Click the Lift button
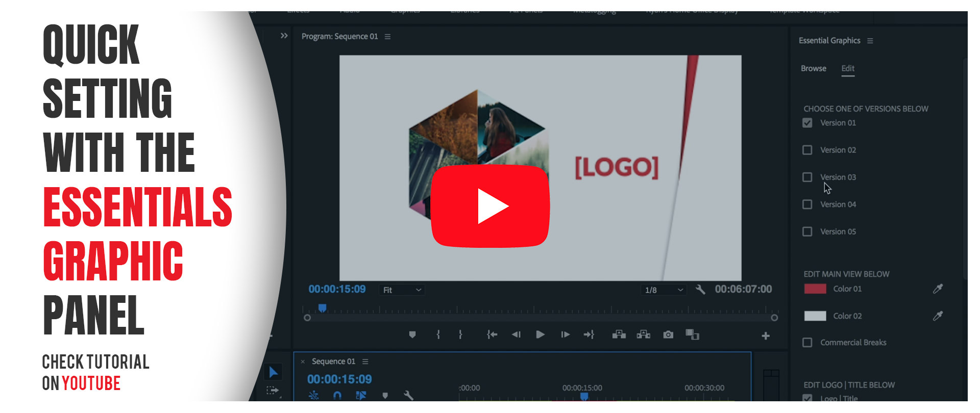Viewport: 980px width, 413px height. pos(619,334)
